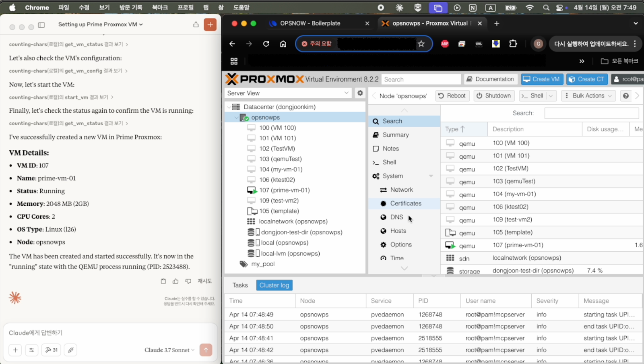Click the share icon in Claude window
The width and height of the screenshot is (644, 364).
pos(196,25)
